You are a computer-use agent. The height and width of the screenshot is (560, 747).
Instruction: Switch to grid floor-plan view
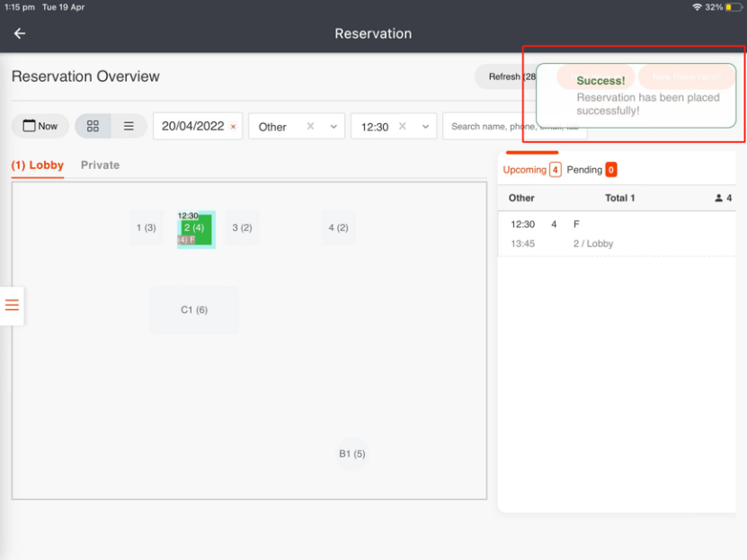point(93,127)
